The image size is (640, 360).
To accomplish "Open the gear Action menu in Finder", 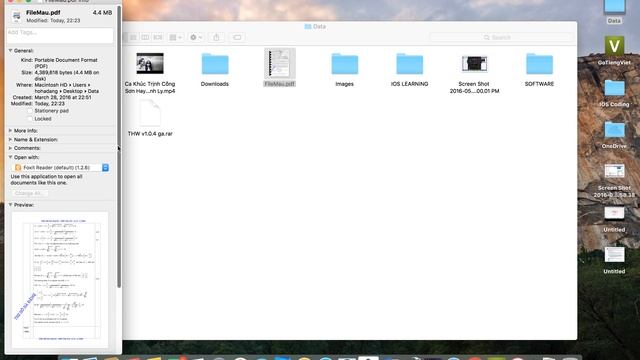I will point(196,37).
